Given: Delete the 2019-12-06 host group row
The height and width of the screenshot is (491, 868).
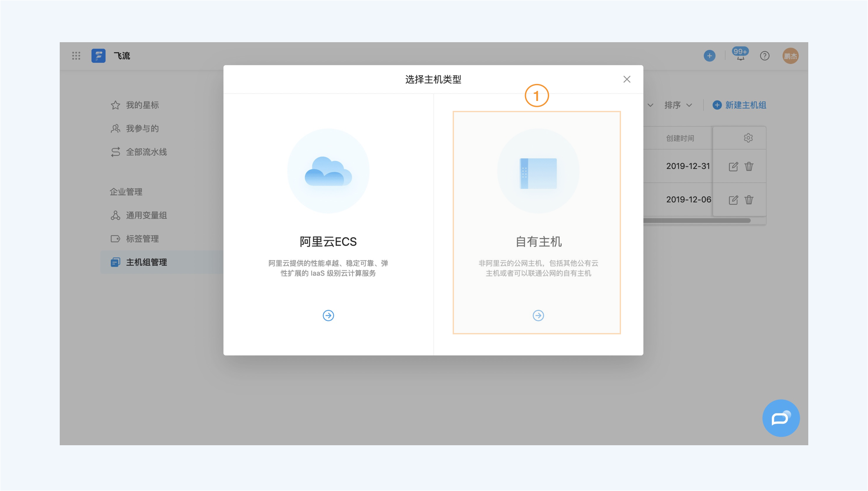Looking at the screenshot, I should (749, 200).
